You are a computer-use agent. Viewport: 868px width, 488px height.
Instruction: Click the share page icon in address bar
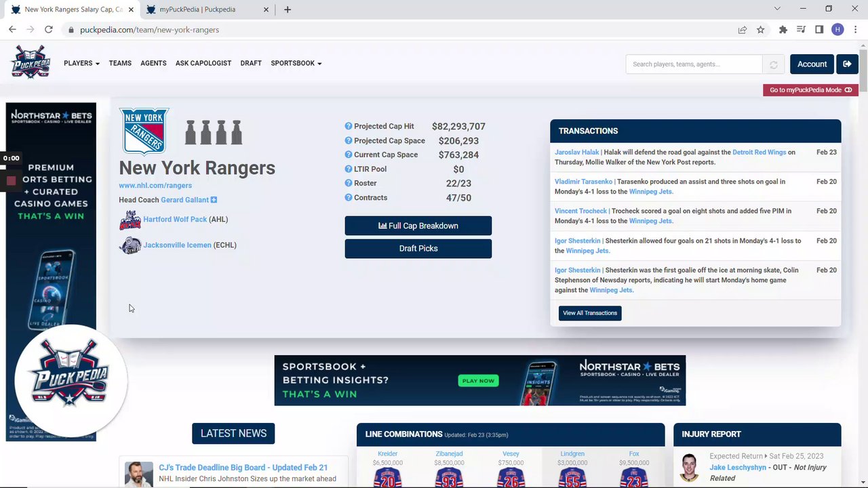tap(743, 30)
